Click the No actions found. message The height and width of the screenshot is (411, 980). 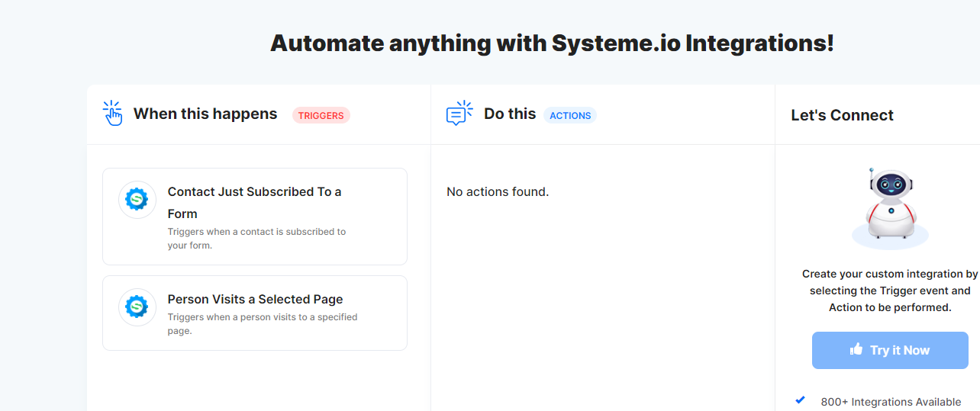point(498,191)
